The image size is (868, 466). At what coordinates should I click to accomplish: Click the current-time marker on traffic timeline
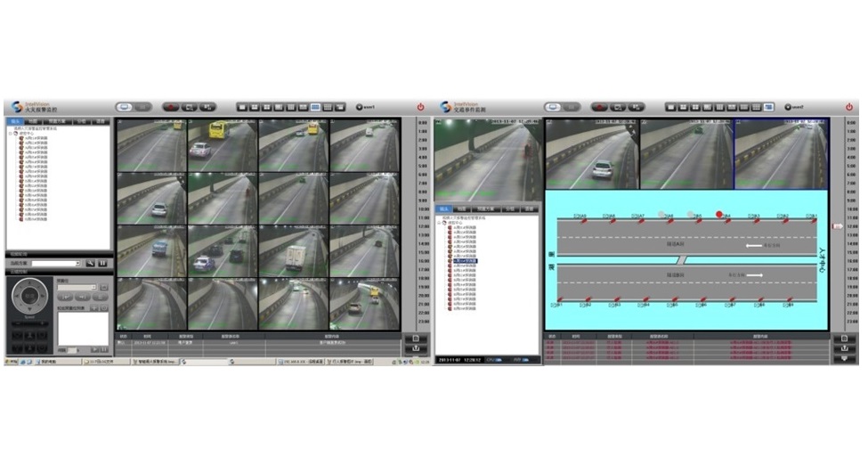[x=838, y=226]
